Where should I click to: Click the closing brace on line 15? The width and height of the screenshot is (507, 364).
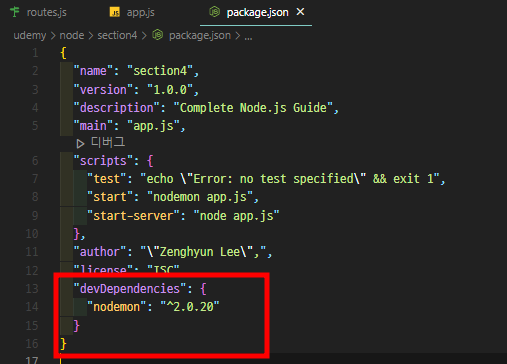[77, 325]
